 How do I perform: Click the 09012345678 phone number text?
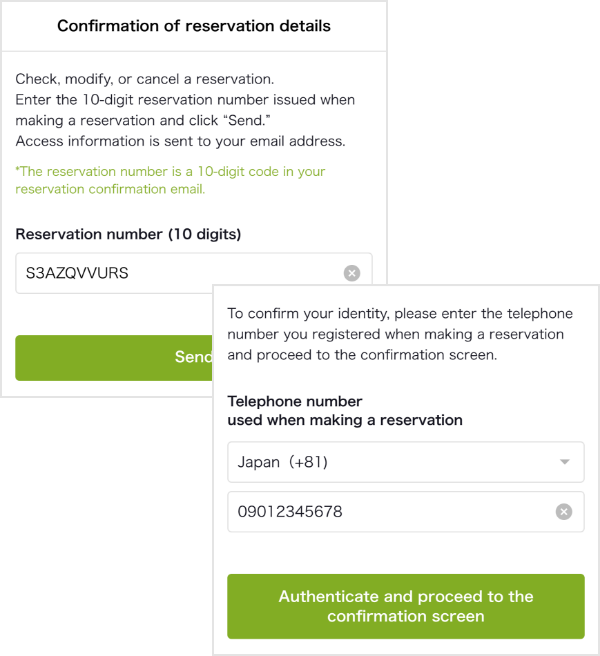290,512
